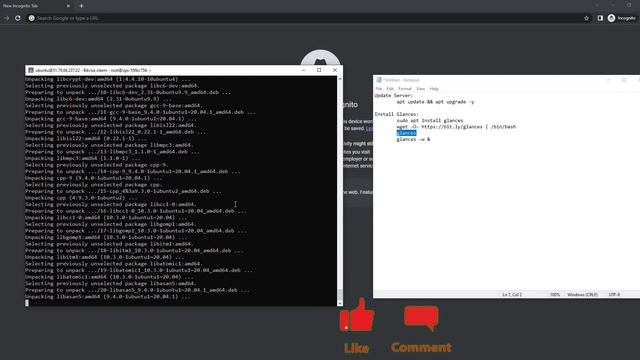Open Notepad Format menu
The width and height of the screenshot is (640, 360).
(x=404, y=89)
